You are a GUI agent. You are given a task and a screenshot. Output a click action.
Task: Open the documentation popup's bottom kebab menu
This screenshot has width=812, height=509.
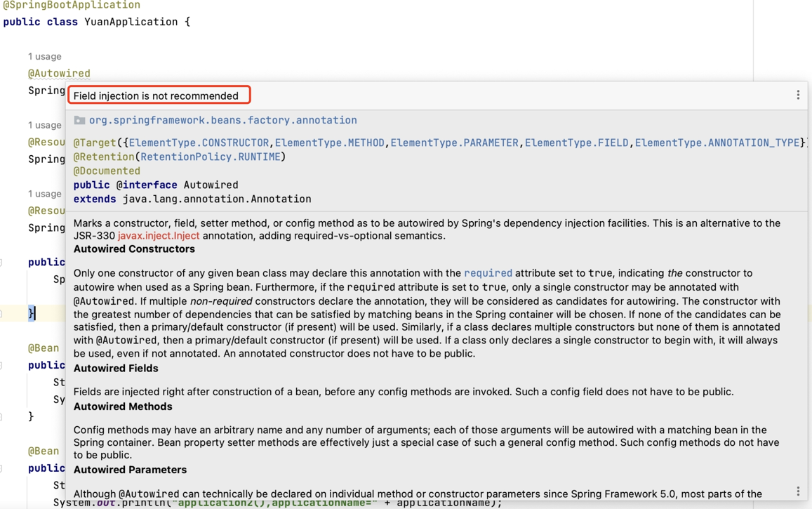pos(798,491)
